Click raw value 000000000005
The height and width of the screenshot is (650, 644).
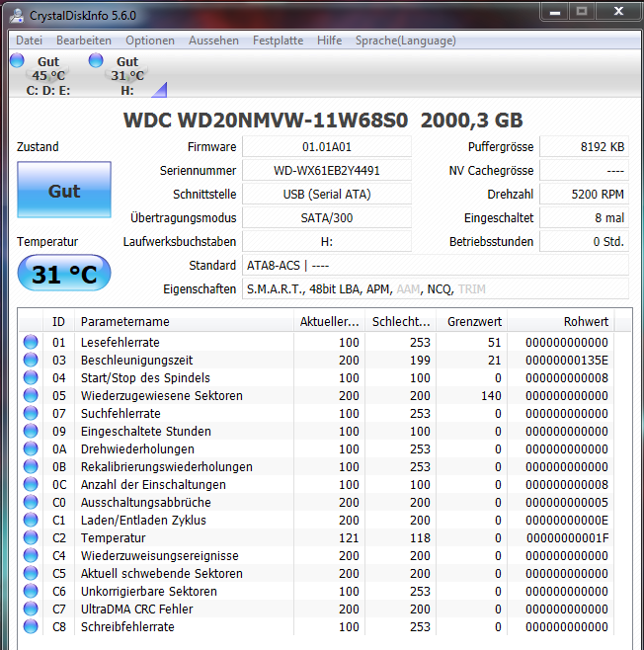coord(567,503)
